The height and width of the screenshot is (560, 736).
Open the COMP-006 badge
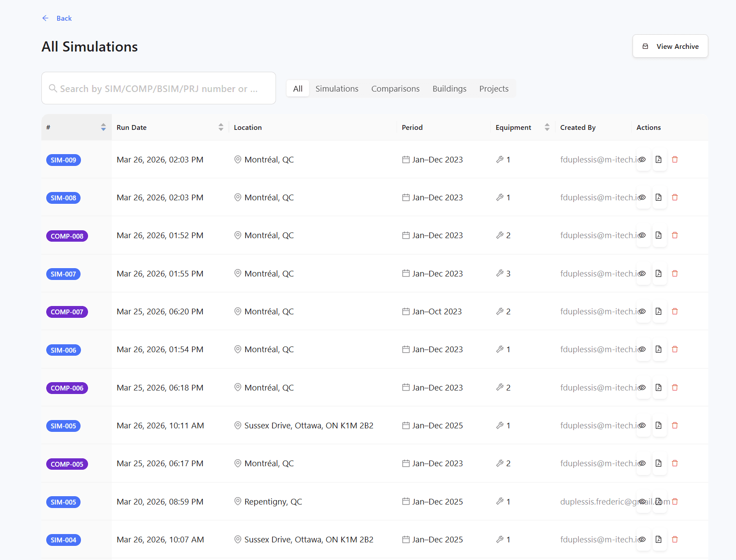67,388
